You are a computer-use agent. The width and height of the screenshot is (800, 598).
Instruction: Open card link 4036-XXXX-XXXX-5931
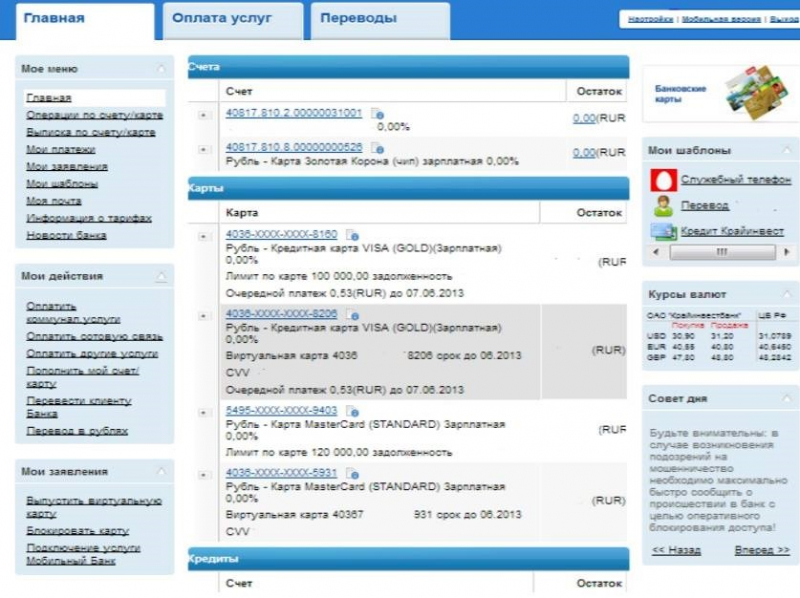(x=282, y=472)
